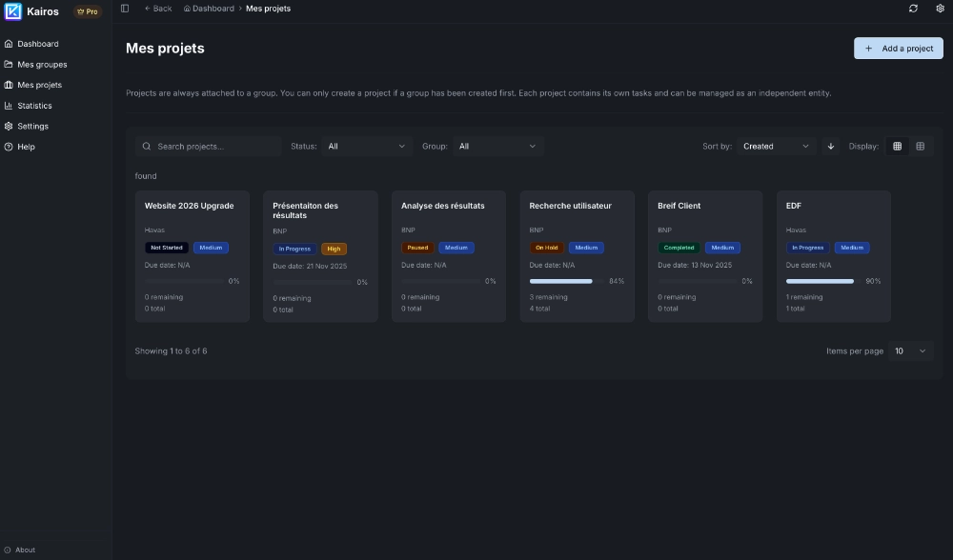Open Mes groupes from the sidebar

pyautogui.click(x=40, y=64)
